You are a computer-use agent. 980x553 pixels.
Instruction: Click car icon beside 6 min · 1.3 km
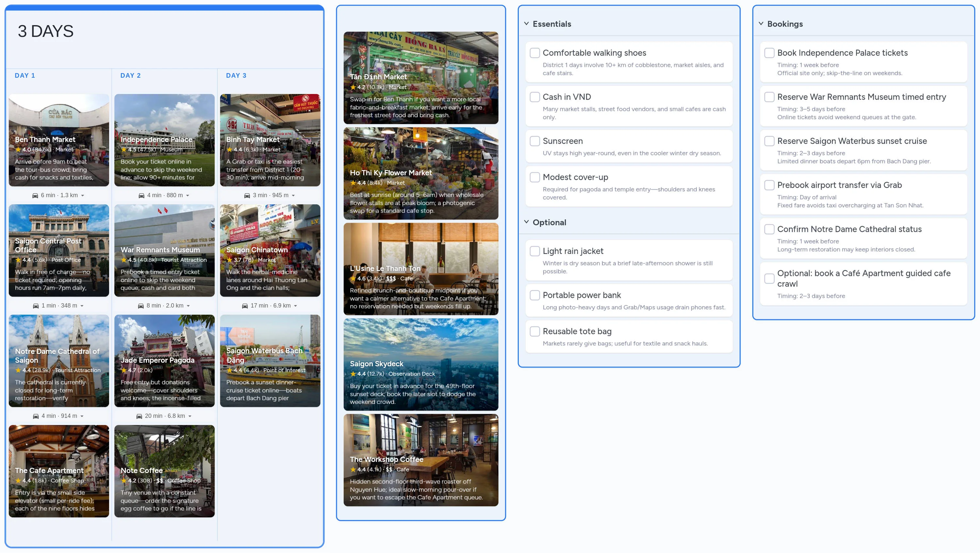pos(35,195)
